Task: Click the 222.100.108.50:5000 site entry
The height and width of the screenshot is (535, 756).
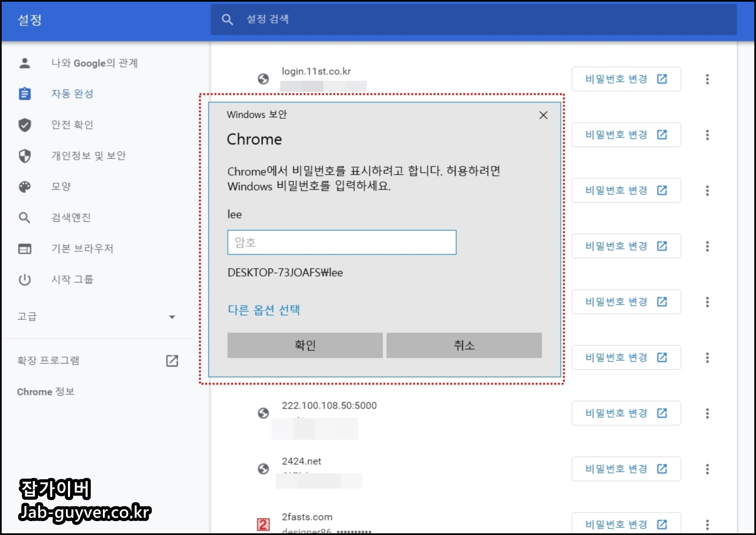Action: [x=329, y=406]
